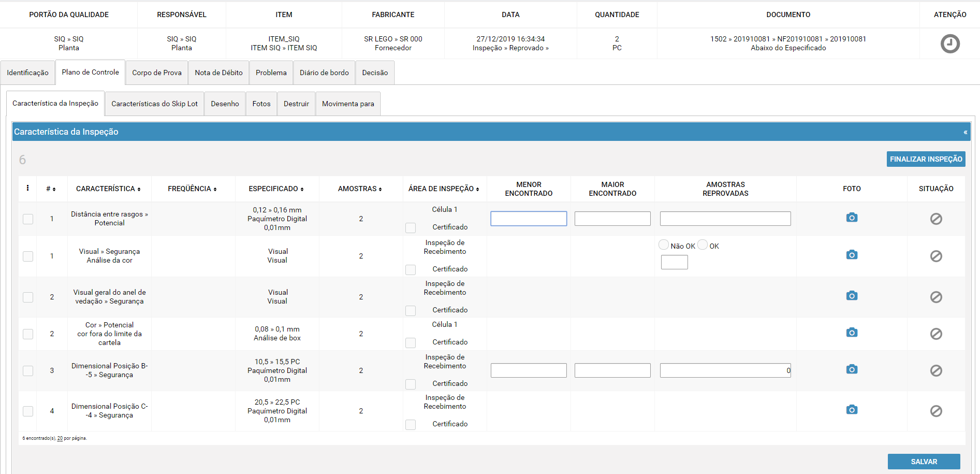
Task: Open the Problema tab
Action: pyautogui.click(x=271, y=73)
